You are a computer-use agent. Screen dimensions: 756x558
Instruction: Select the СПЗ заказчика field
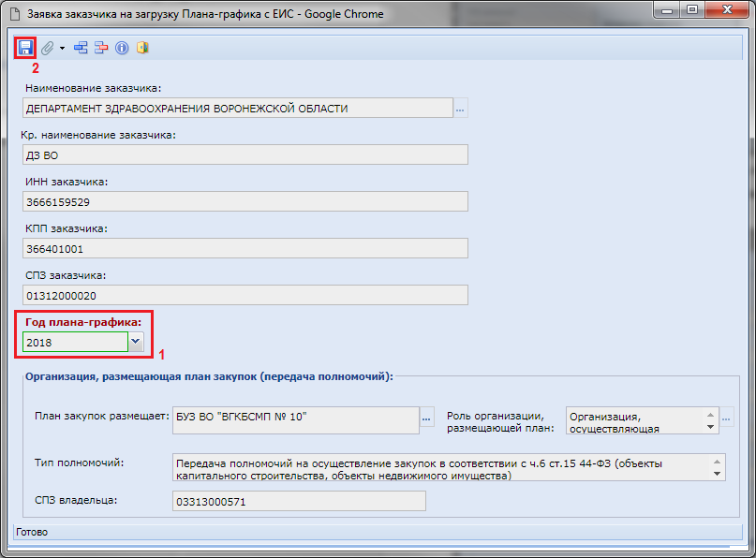tap(244, 295)
